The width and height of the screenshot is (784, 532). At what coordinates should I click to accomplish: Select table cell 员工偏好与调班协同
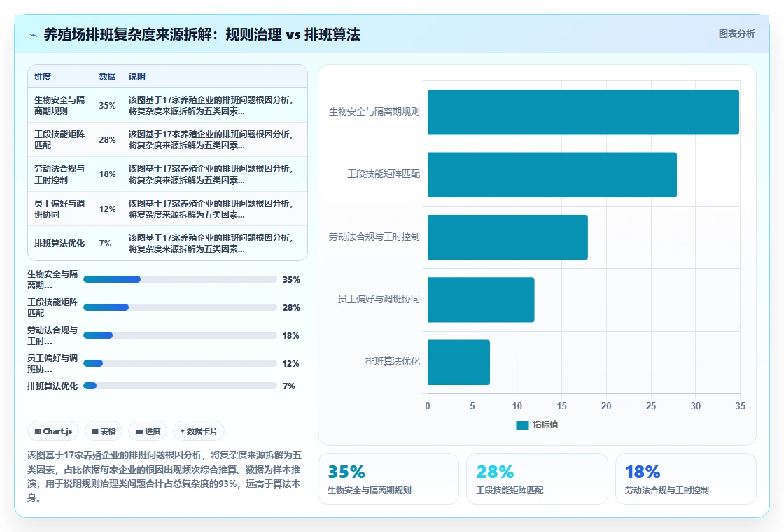pyautogui.click(x=59, y=209)
